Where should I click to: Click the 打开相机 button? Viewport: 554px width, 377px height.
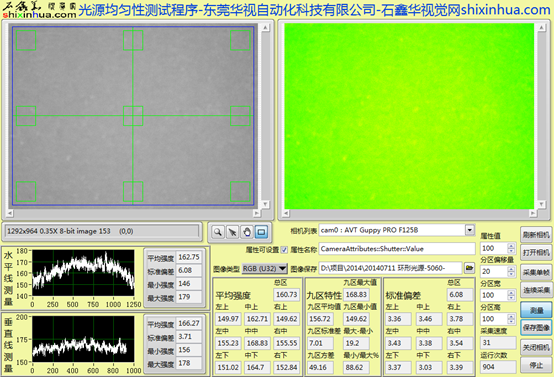click(x=536, y=253)
